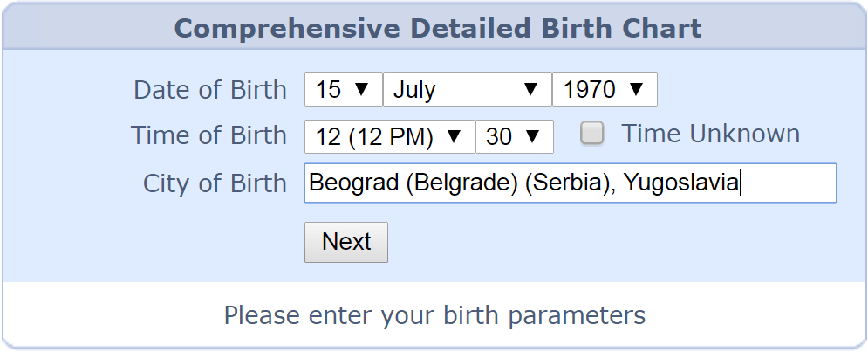Click the down arrow of the hour dropdown

pos(454,136)
